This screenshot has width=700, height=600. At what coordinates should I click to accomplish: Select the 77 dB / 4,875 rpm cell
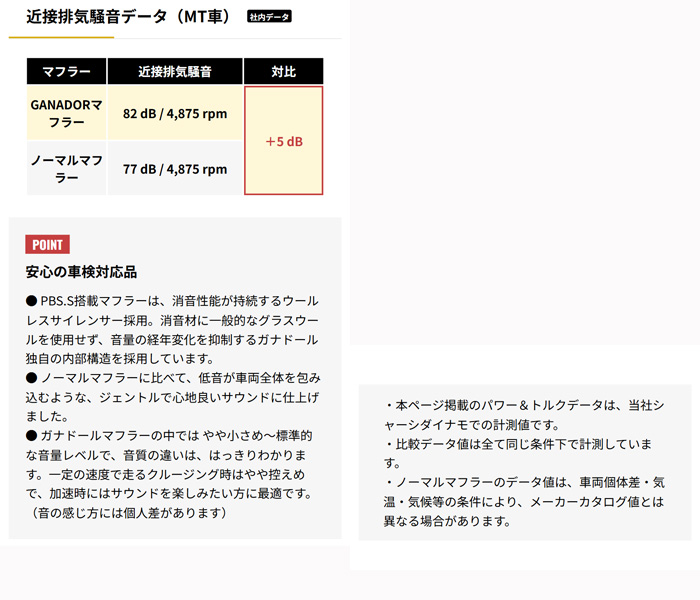[x=175, y=169]
